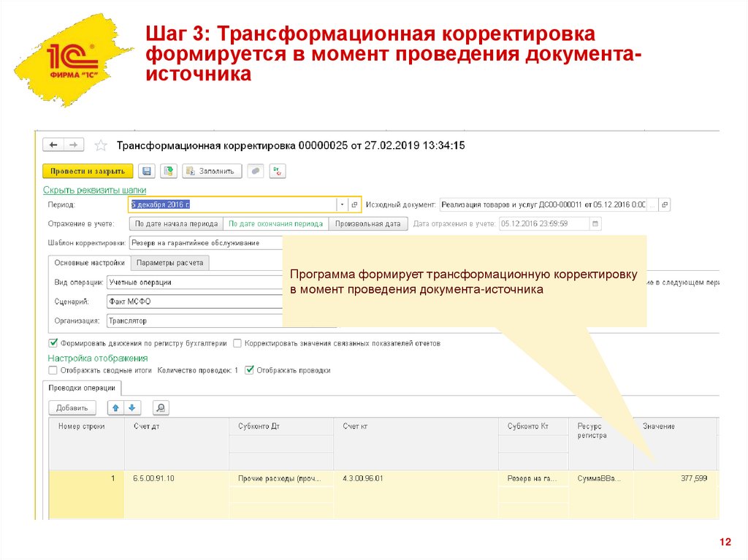Click the search icon in table toolbar
The height and width of the screenshot is (560, 748).
[161, 408]
